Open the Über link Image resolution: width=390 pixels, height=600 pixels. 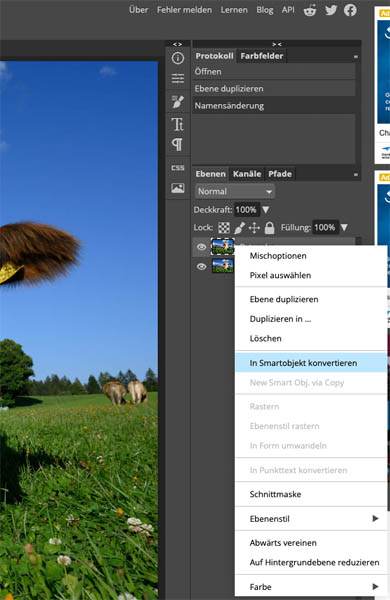point(138,10)
